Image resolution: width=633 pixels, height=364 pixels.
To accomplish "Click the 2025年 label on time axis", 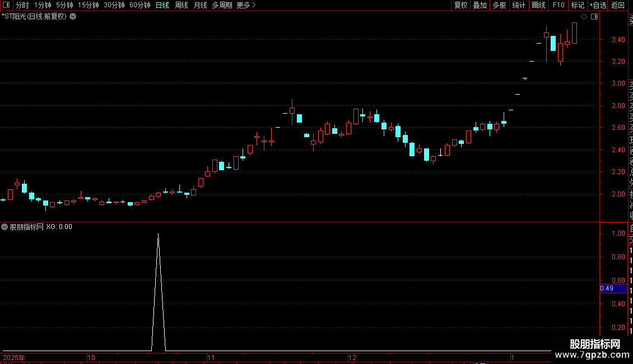I will coord(14,357).
